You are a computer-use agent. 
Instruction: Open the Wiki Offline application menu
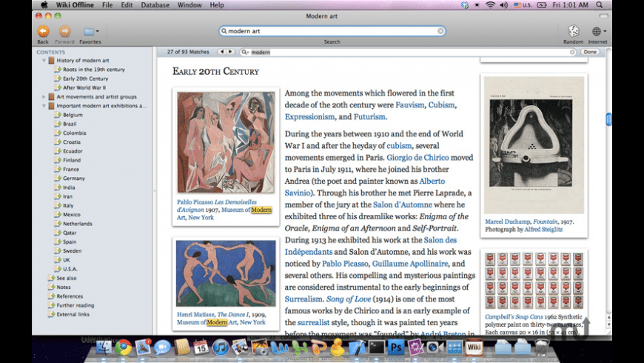coord(75,5)
